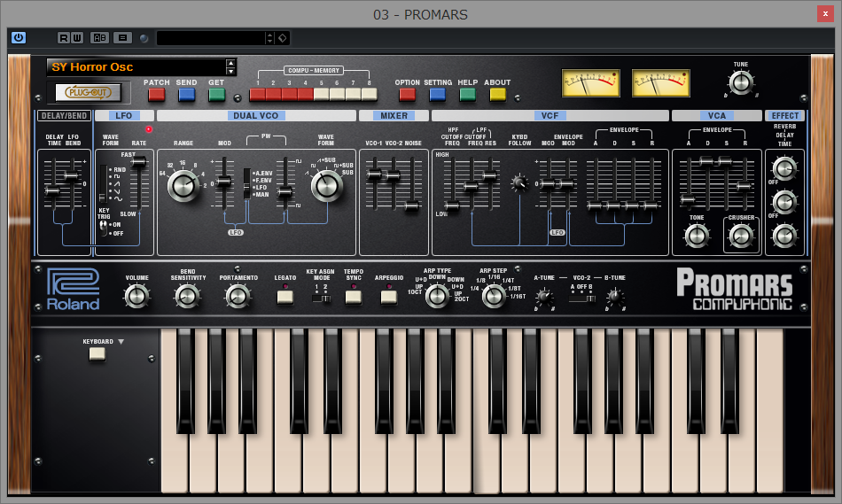Select the DUAL VCO section tab
Image resolution: width=842 pixels, height=504 pixels.
[256, 115]
